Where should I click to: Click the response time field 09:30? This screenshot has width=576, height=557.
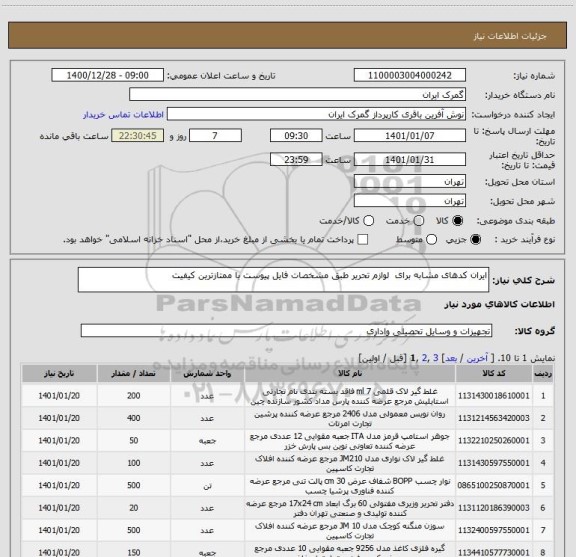coord(296,136)
